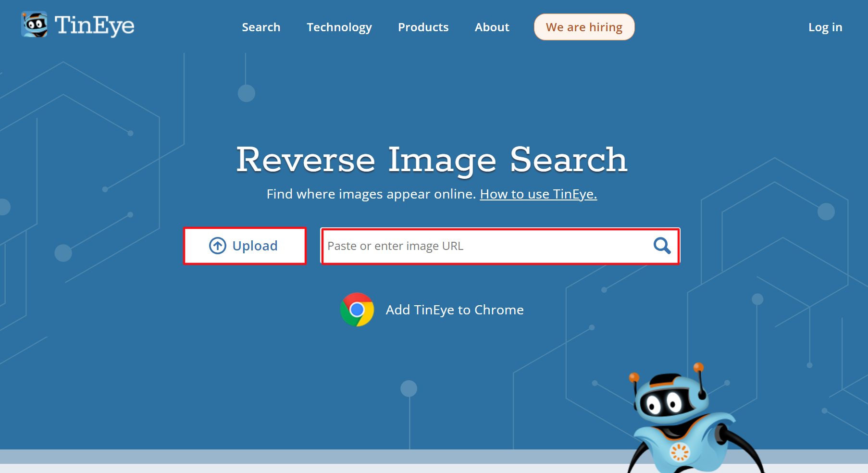Click the orange dial on robot's chest
868x473 pixels.
[x=680, y=452]
